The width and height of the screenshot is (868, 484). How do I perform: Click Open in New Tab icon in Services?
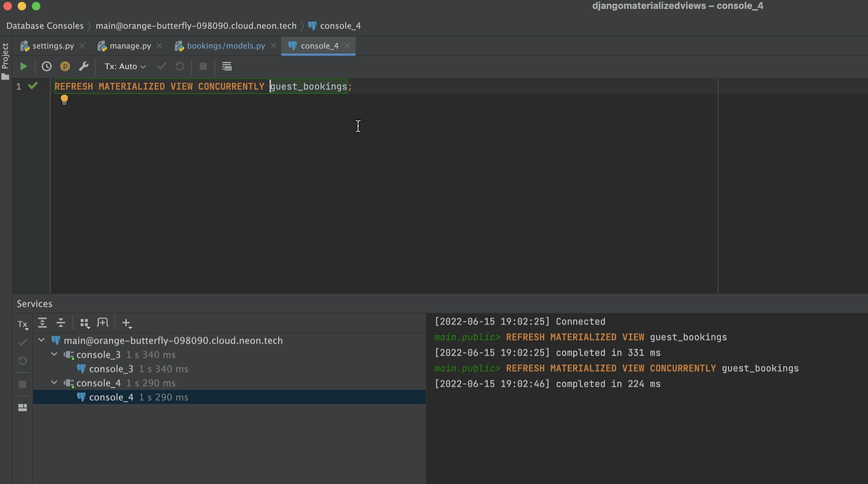(x=102, y=323)
